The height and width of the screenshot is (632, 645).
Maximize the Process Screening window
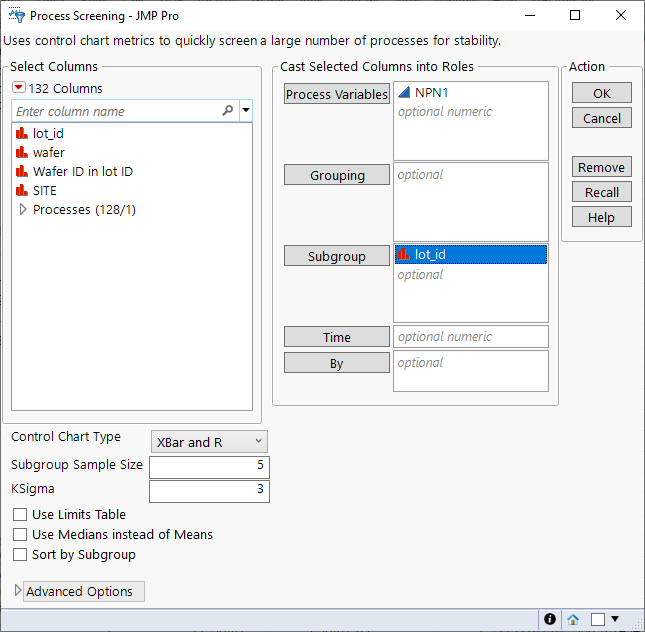(575, 15)
